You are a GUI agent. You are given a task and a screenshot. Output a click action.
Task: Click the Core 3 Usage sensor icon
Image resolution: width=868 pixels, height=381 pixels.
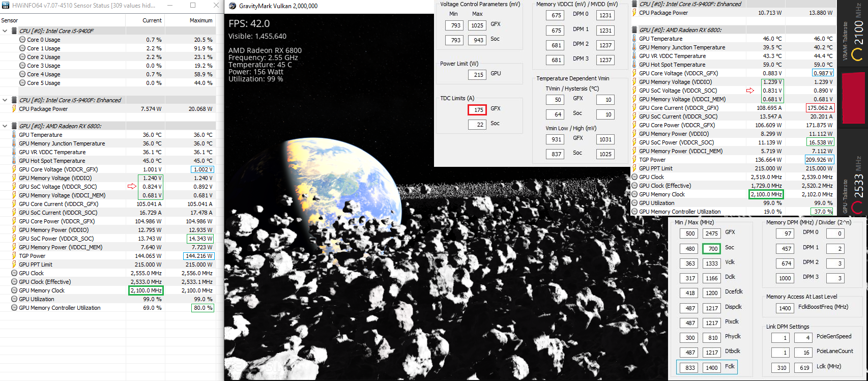(x=22, y=66)
